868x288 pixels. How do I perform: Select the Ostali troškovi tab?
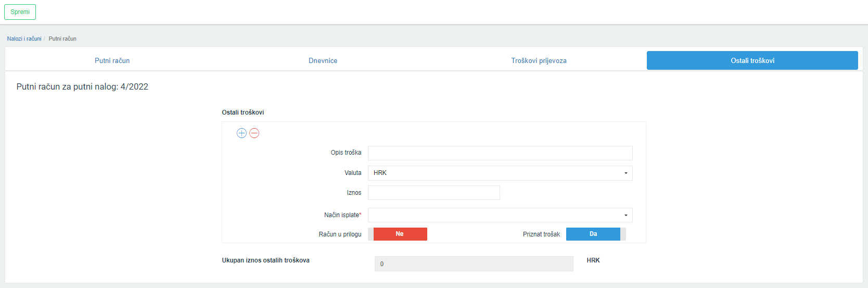[752, 60]
